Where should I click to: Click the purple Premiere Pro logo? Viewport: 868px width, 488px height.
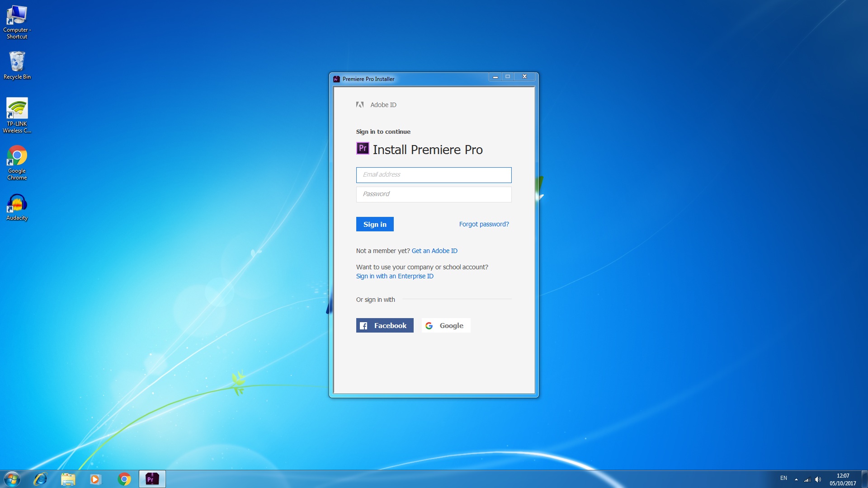(363, 148)
